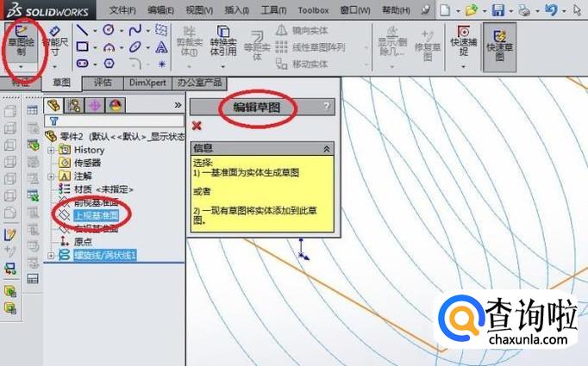This screenshot has width=588, height=366.
Task: Open the 文件(F) menu
Action: (122, 10)
